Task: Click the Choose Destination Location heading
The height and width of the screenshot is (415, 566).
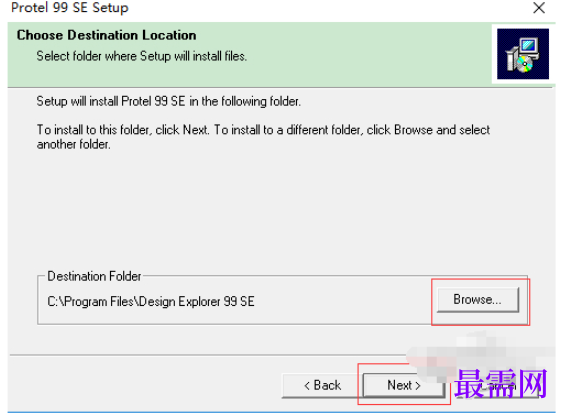Action: (106, 35)
